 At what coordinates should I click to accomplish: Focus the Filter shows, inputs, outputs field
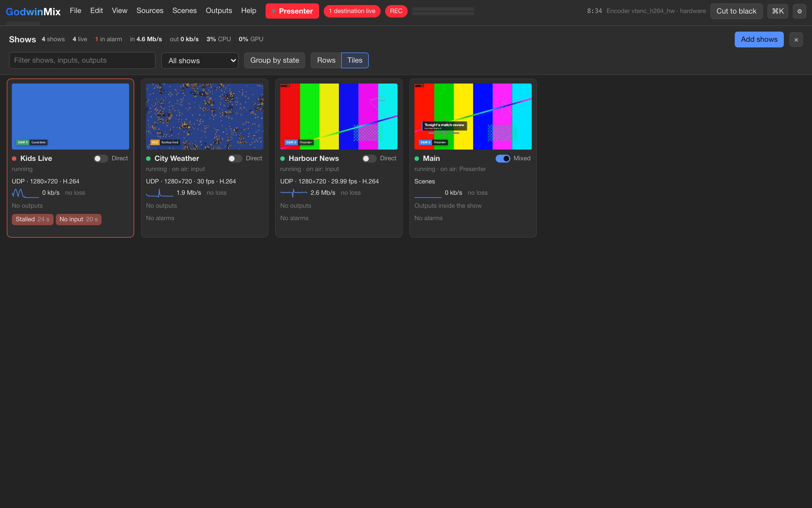pos(82,60)
